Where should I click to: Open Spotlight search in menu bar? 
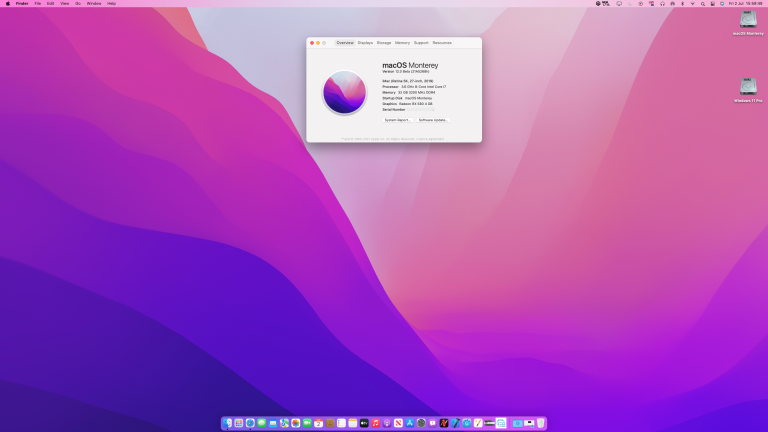(703, 3)
